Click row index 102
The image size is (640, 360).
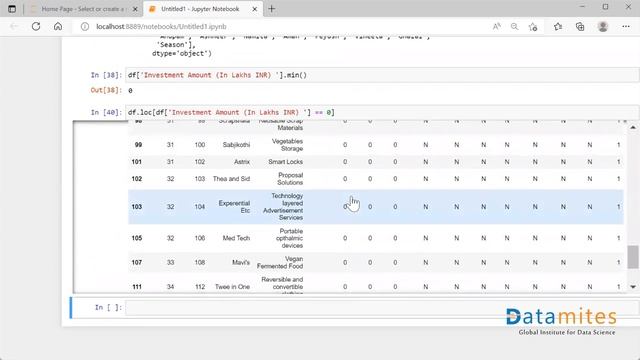(x=137, y=179)
